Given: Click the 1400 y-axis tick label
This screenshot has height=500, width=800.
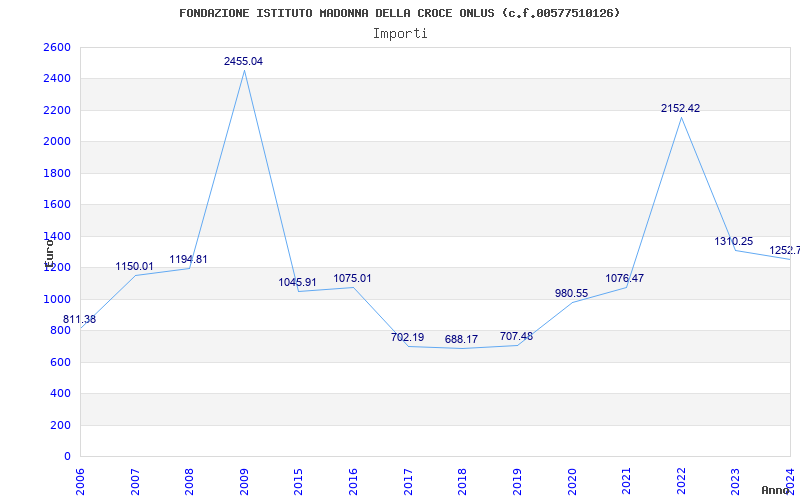Looking at the screenshot, I should click(57, 236).
